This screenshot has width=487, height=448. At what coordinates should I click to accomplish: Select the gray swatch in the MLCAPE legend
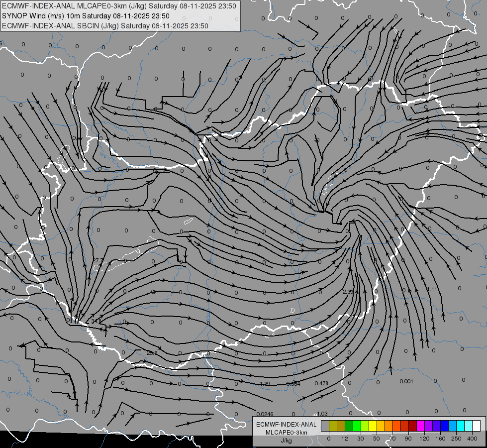(x=325, y=426)
